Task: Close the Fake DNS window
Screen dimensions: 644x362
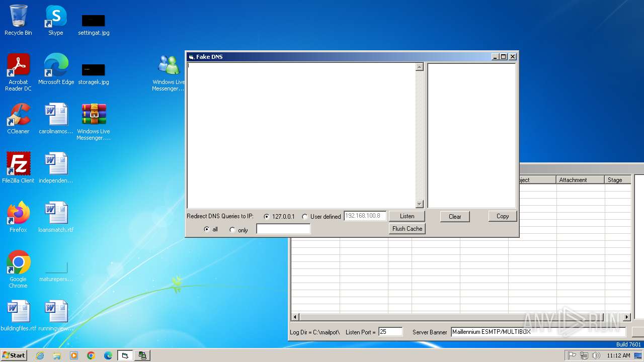Action: [513, 57]
